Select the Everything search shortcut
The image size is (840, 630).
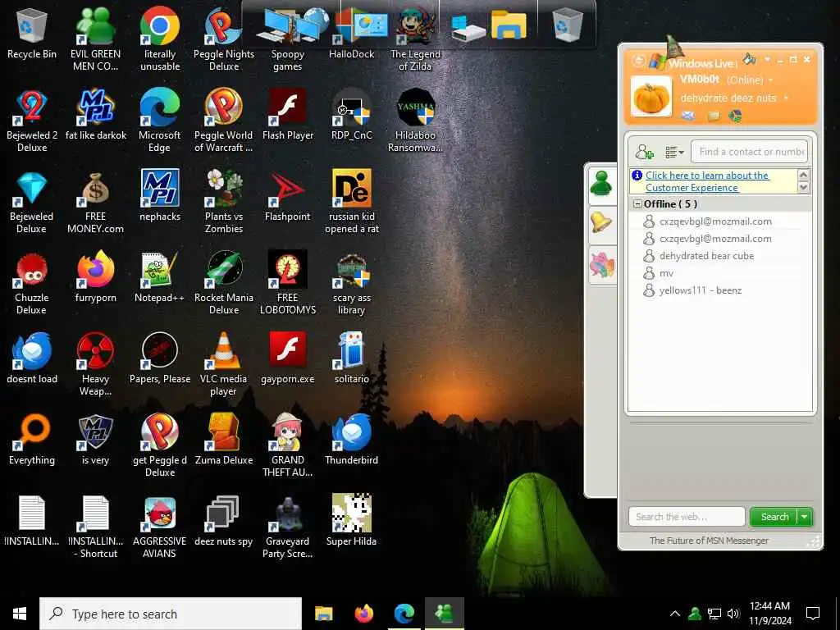tap(32, 439)
